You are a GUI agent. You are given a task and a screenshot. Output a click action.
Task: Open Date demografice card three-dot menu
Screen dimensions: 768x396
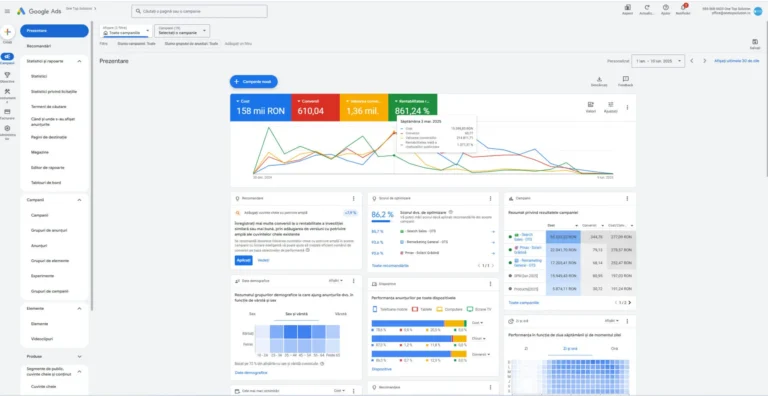coord(353,281)
